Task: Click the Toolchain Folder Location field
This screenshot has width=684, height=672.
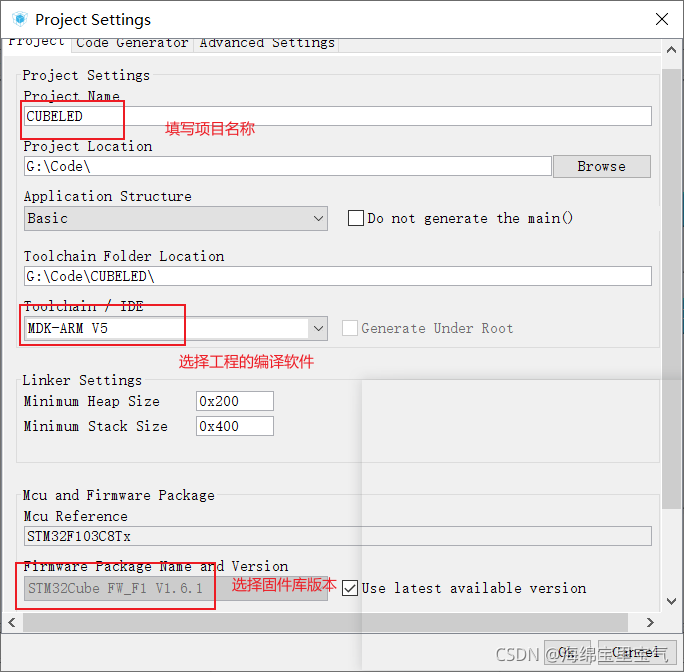Action: 338,276
